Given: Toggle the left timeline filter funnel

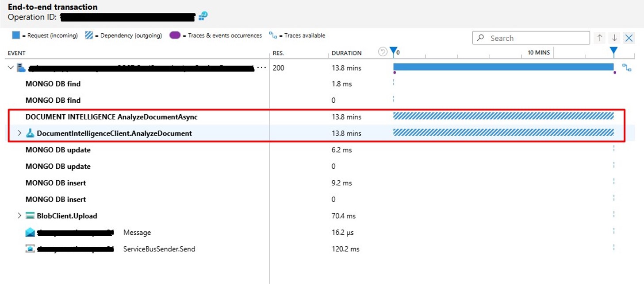Looking at the screenshot, I should (x=393, y=52).
